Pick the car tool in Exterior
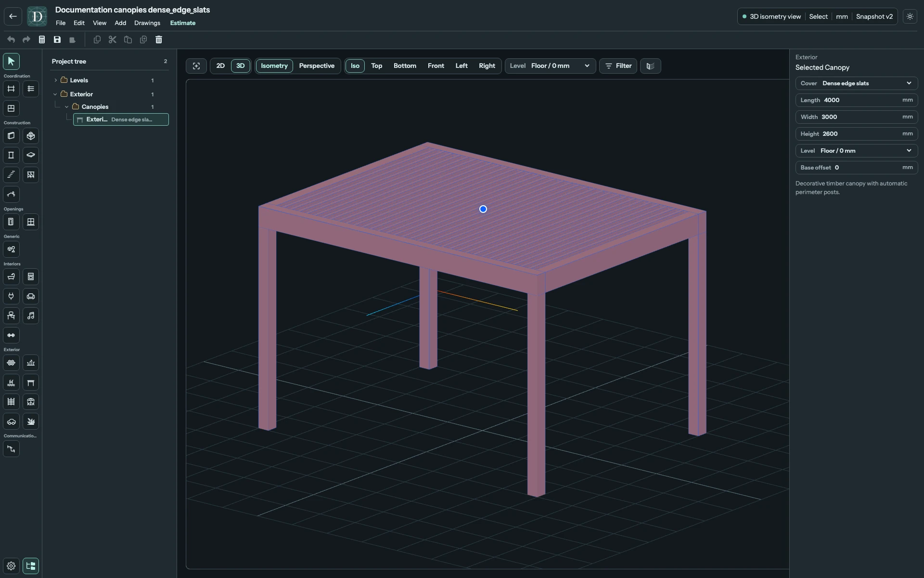This screenshot has height=578, width=924. [11, 421]
